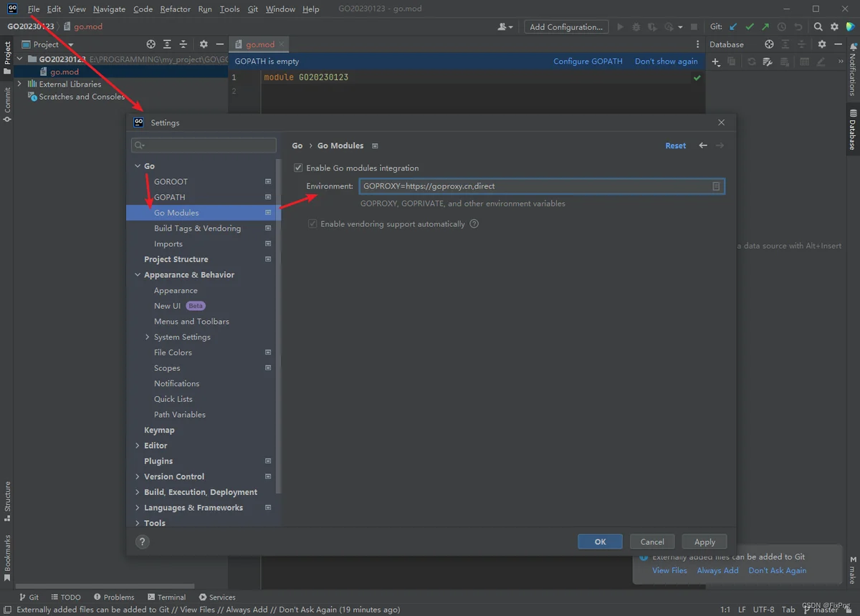Open IDE settings gear in main toolbar
Image resolution: width=860 pixels, height=616 pixels.
point(834,27)
